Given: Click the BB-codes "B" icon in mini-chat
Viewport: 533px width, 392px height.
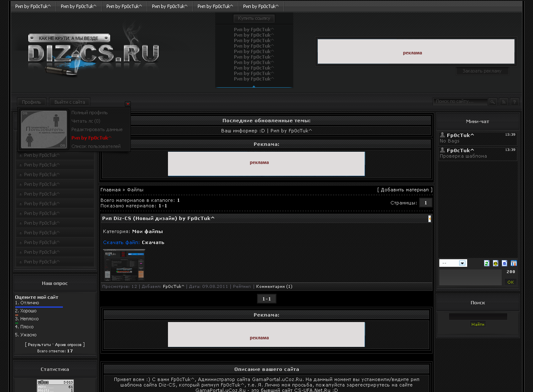Looking at the screenshot, I should point(504,263).
